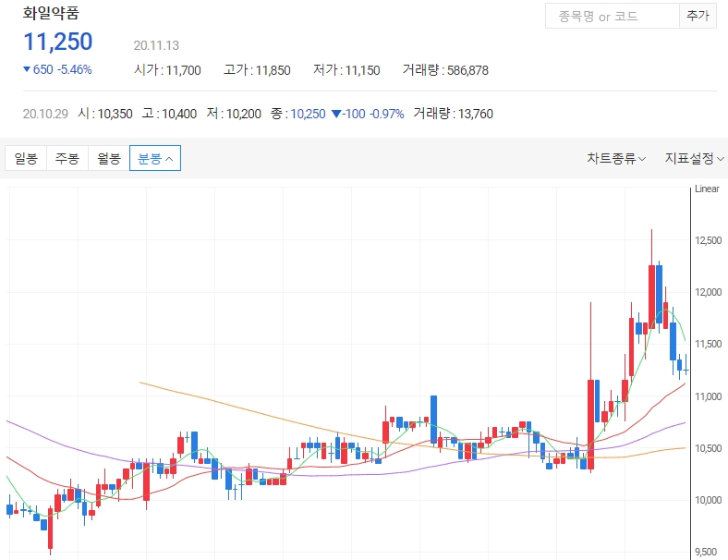Viewport: 728px width, 560px height.
Task: Click the Linear scale label
Action: [707, 189]
